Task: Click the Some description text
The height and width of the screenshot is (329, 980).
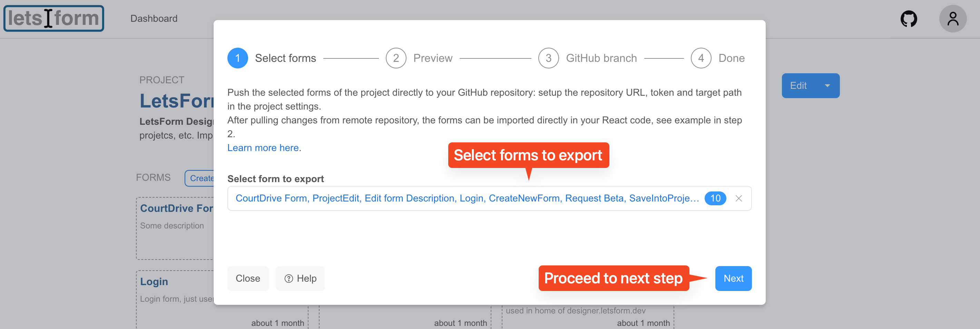Action: (172, 225)
